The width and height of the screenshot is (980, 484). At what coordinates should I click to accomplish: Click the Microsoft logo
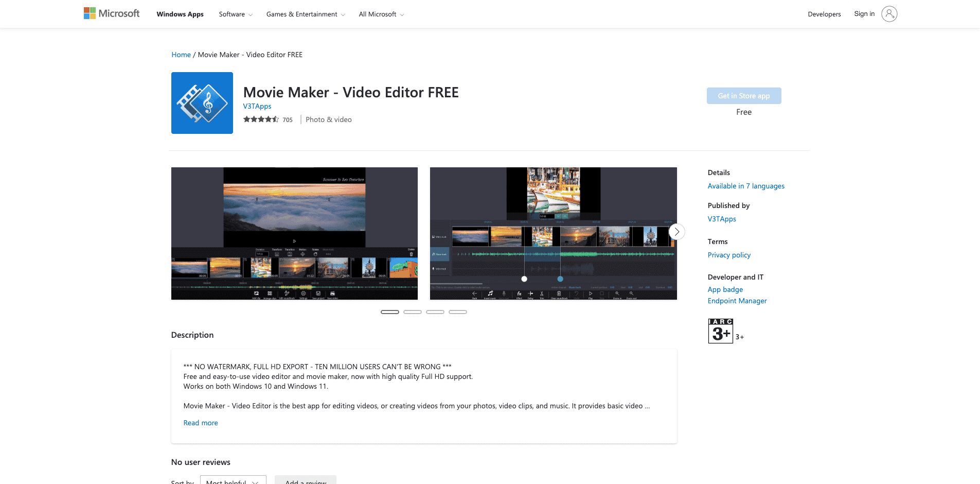point(112,13)
